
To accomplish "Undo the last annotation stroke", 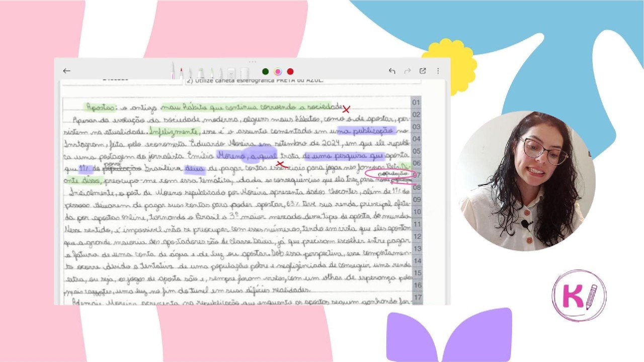I will pos(392,71).
